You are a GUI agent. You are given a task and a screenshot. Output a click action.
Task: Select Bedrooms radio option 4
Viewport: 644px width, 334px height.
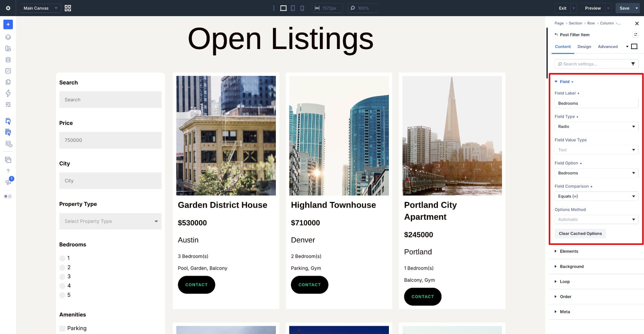click(62, 286)
